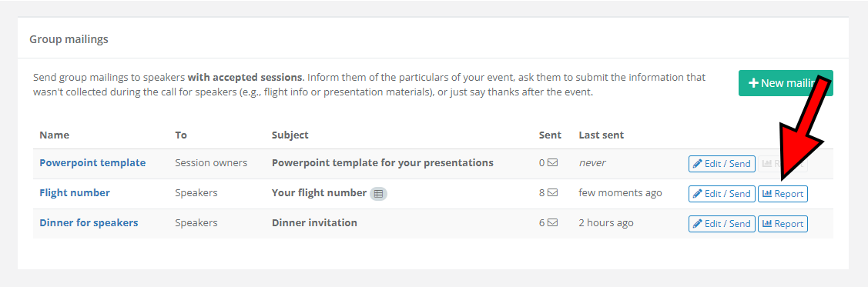Open the Dinner for speakers mailing
This screenshot has height=287, width=868.
pos(89,223)
